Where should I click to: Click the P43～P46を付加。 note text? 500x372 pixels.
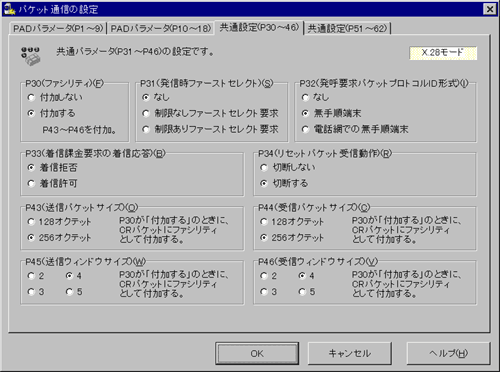tap(80, 130)
